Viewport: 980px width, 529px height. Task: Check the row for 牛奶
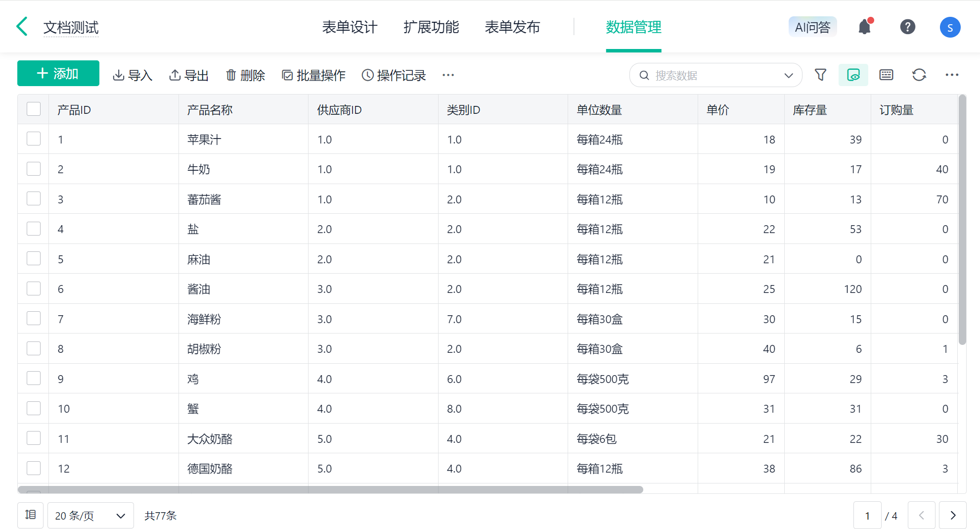(x=34, y=169)
